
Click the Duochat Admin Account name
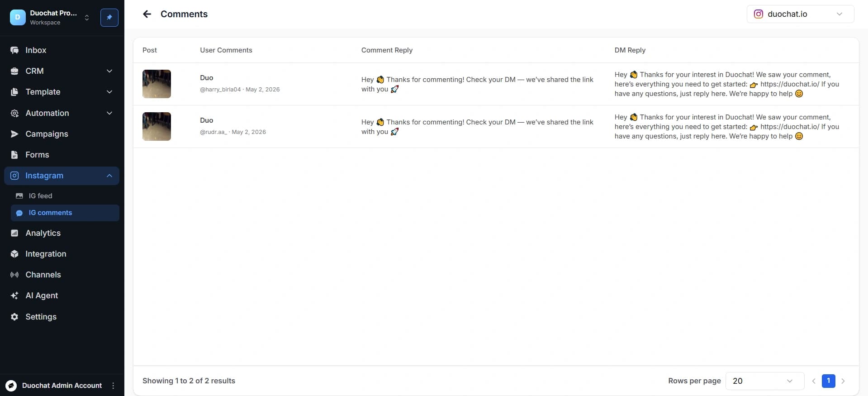click(x=62, y=386)
